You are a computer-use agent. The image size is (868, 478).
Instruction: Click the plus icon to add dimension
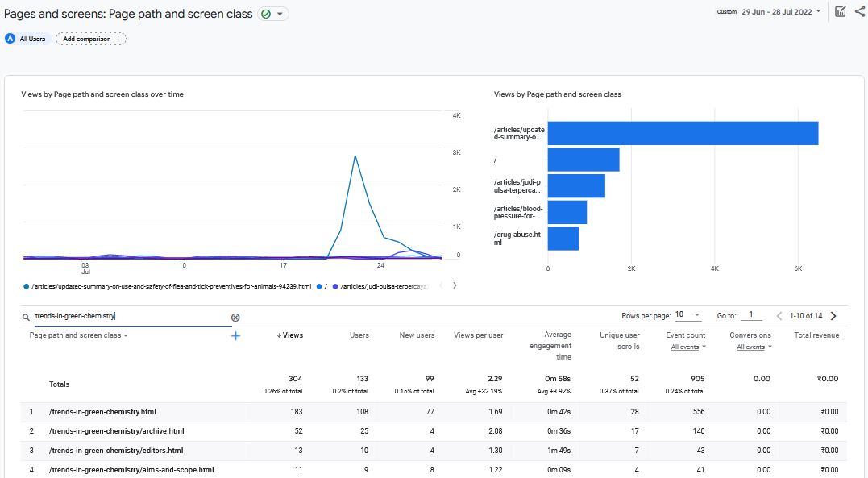tap(236, 335)
